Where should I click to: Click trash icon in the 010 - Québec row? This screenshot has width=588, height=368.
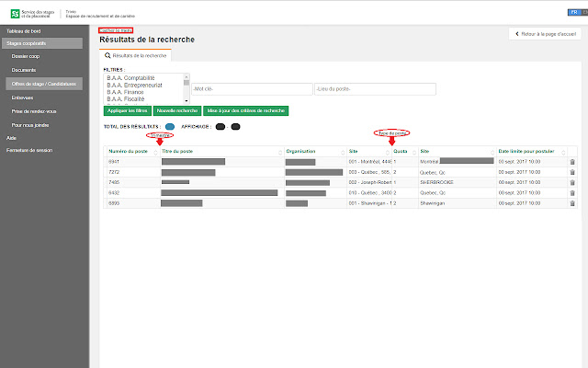click(572, 193)
